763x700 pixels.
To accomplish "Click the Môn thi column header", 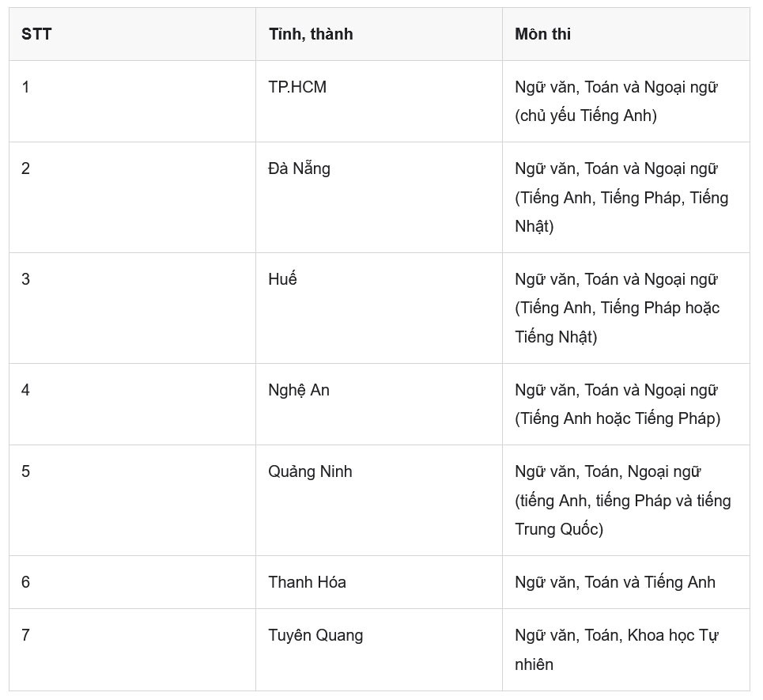I will (x=542, y=34).
